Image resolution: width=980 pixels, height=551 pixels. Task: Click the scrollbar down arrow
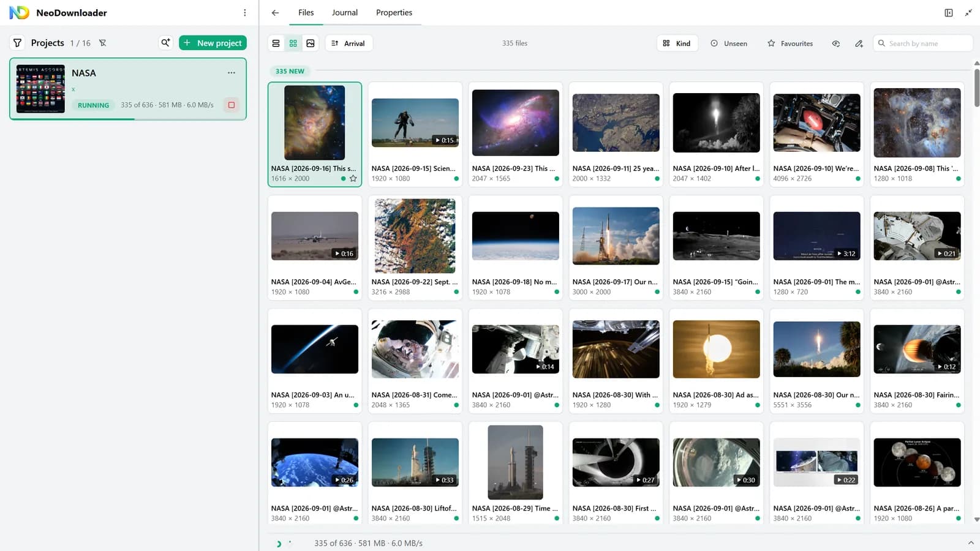pyautogui.click(x=976, y=520)
